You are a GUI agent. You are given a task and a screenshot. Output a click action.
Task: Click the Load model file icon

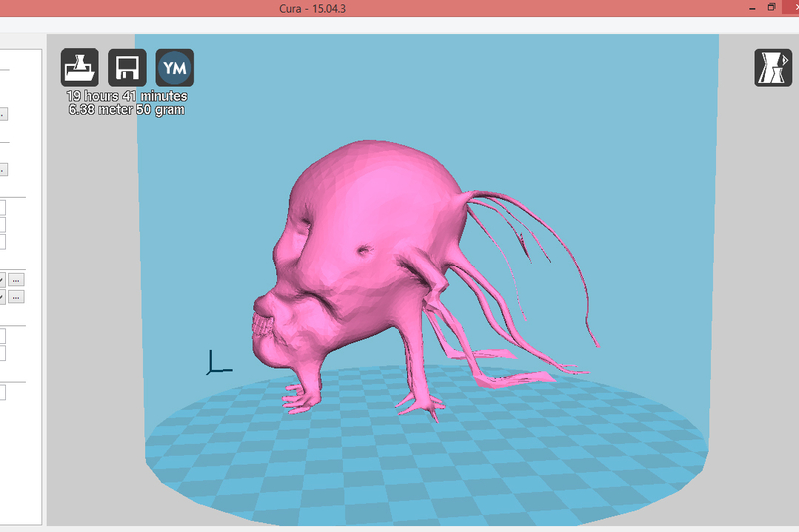click(80, 68)
